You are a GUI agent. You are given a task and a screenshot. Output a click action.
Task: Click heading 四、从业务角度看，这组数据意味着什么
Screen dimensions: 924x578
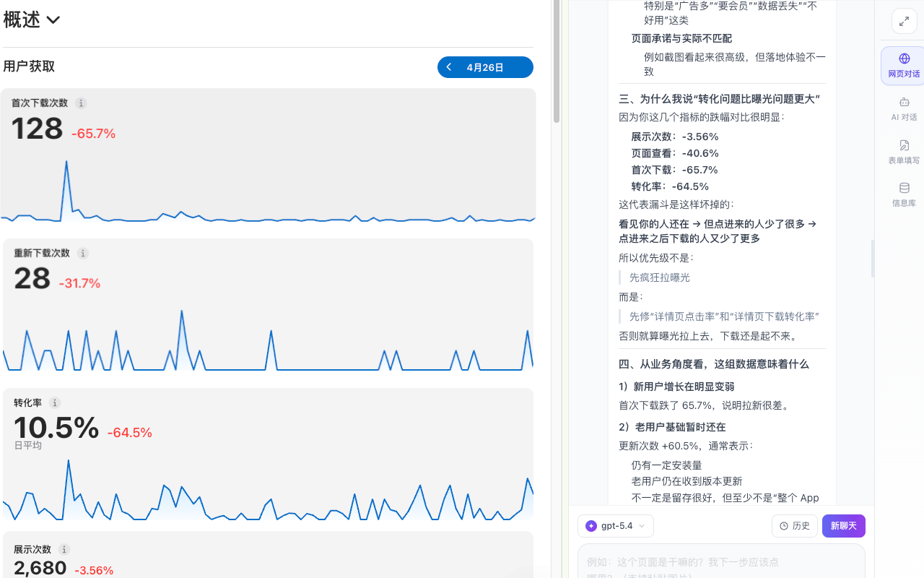pos(714,364)
